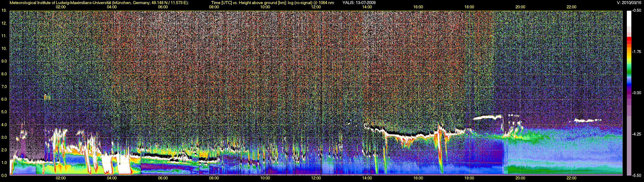Click the 08:00 label on the bottom time axis

click(x=214, y=178)
